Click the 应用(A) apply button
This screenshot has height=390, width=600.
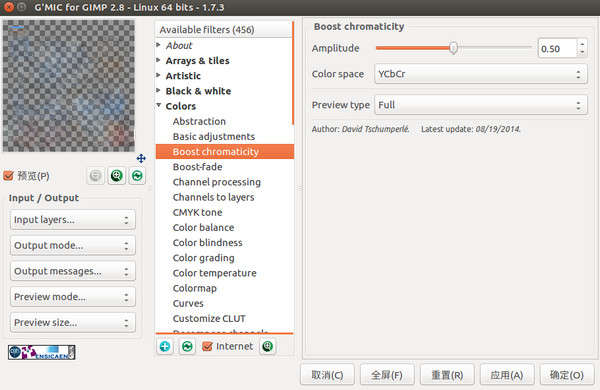point(507,375)
